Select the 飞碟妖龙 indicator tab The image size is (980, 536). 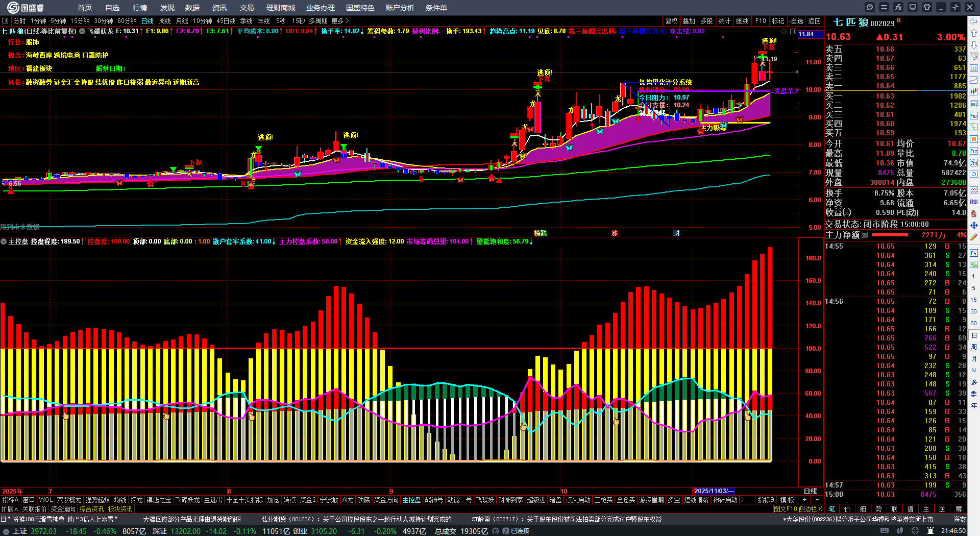point(188,500)
